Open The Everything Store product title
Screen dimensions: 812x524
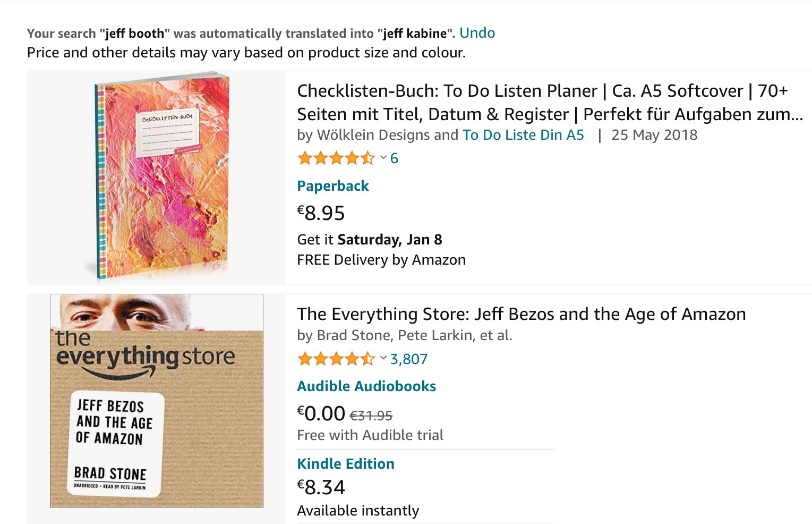point(521,314)
